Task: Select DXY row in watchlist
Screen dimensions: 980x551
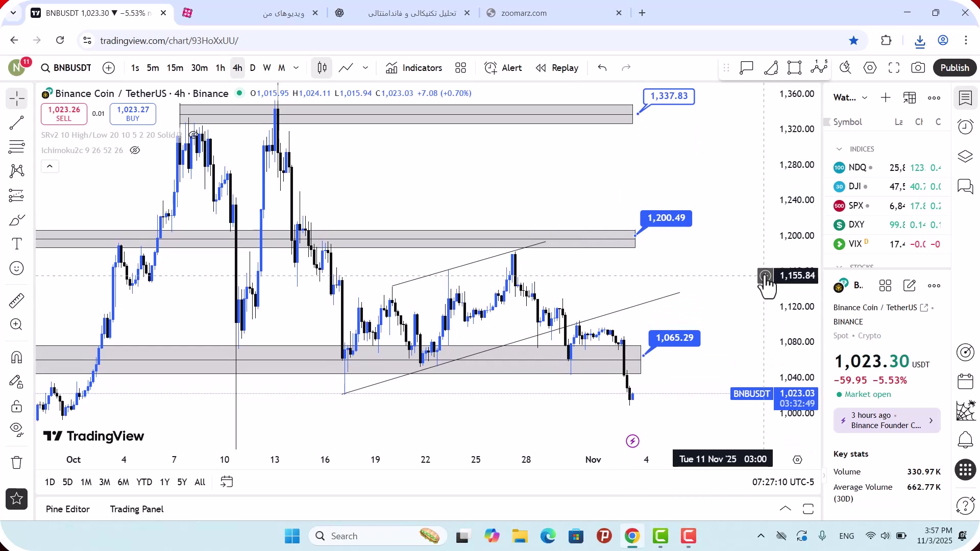Action: coord(887,224)
